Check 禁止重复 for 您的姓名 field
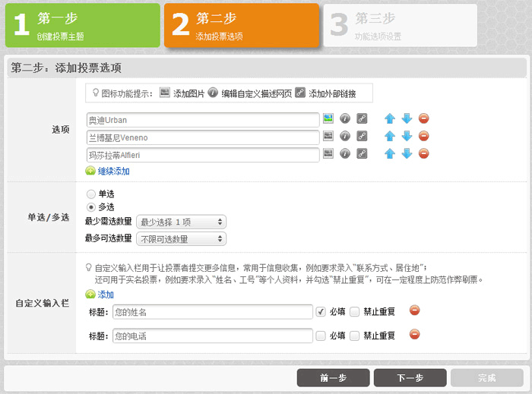Viewport: 532px width, 394px height. [355, 312]
